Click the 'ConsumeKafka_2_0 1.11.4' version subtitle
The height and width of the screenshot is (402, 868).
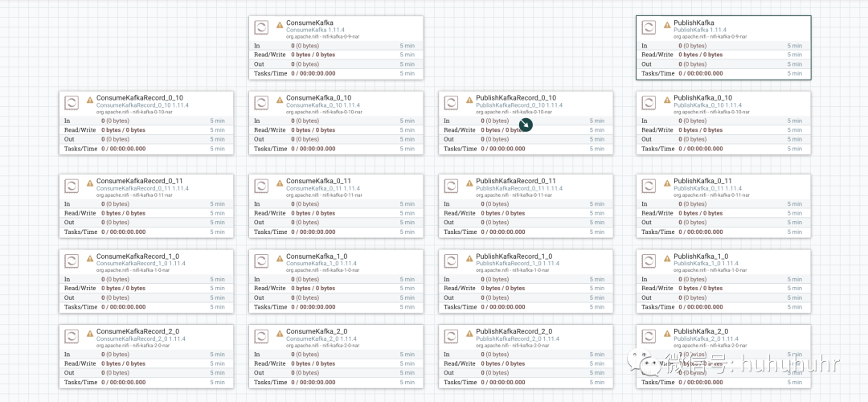[319, 338]
